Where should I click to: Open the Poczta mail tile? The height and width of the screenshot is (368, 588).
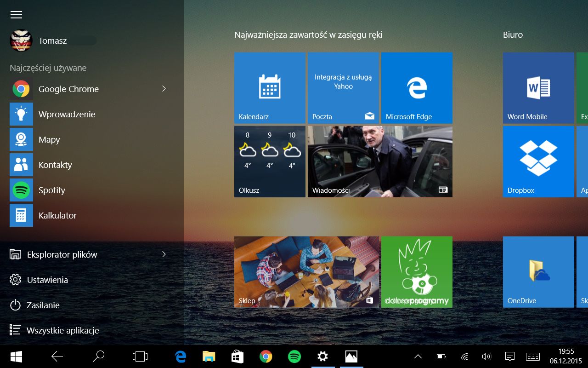point(343,88)
